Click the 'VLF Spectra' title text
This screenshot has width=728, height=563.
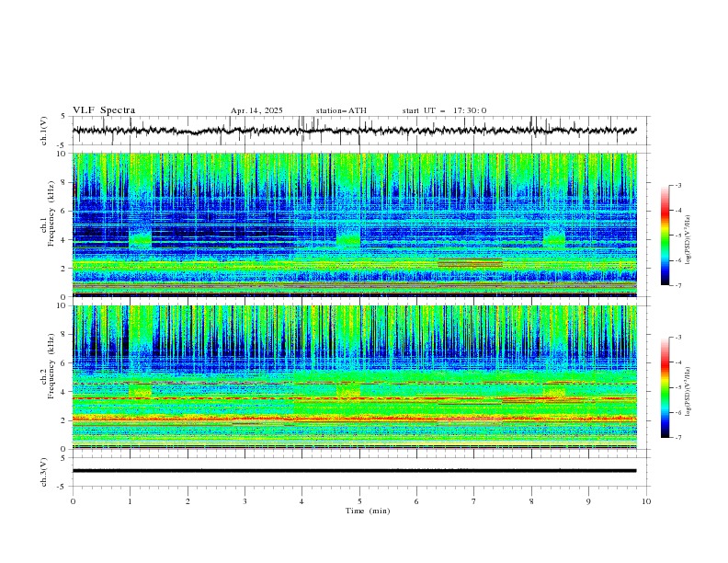click(104, 110)
